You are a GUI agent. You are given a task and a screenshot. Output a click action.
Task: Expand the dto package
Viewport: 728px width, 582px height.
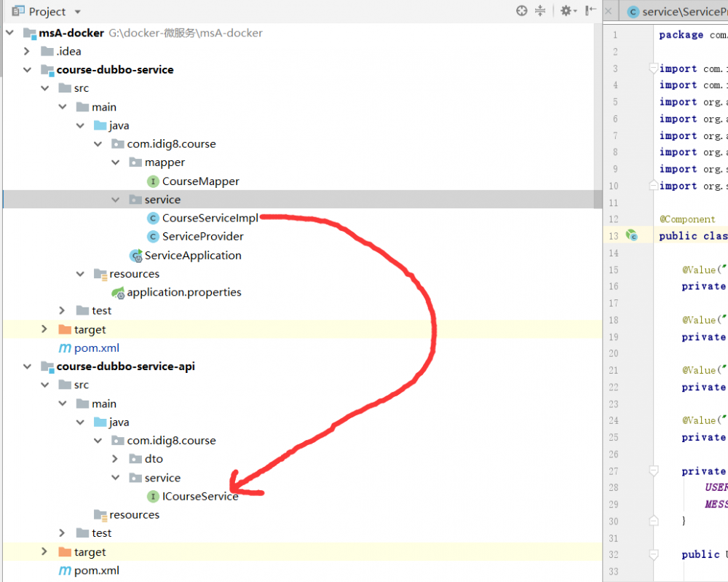(x=116, y=458)
